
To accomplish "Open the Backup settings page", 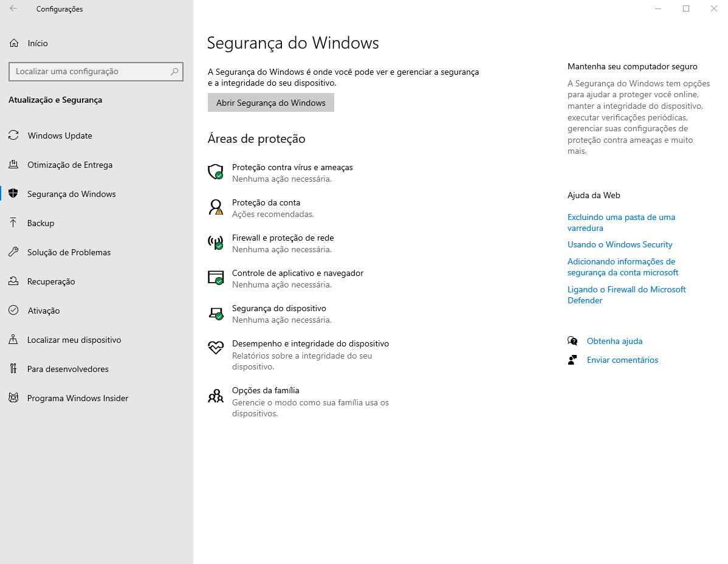I will tap(41, 223).
